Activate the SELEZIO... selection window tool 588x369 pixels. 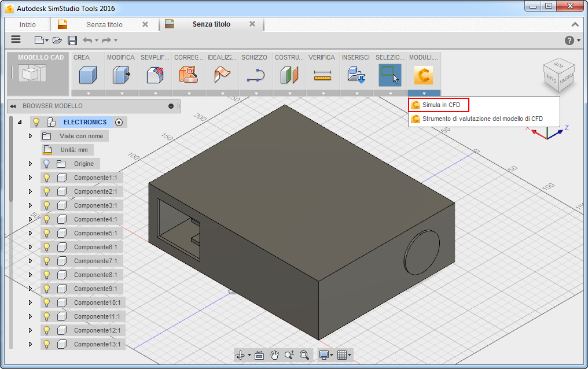click(x=390, y=75)
